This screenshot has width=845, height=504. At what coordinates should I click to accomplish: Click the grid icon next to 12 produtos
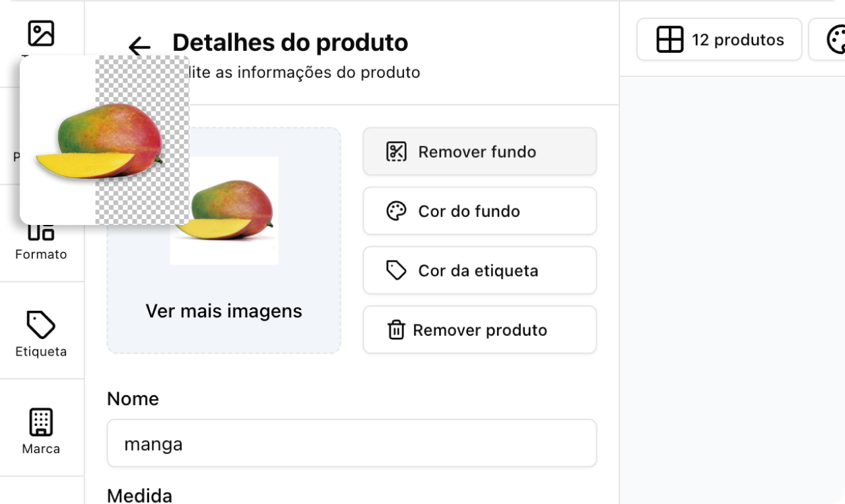[x=669, y=40]
